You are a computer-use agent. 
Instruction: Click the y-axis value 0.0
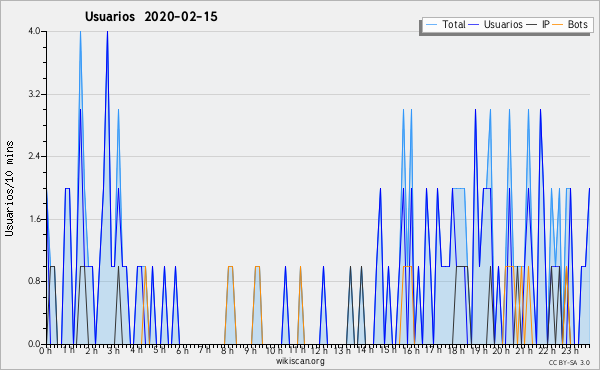pyautogui.click(x=34, y=344)
